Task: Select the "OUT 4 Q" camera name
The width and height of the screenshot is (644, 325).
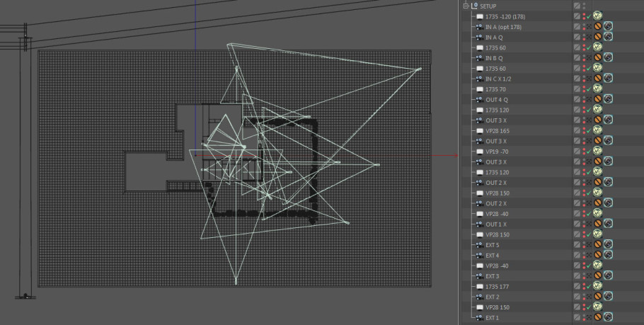Action: (497, 99)
